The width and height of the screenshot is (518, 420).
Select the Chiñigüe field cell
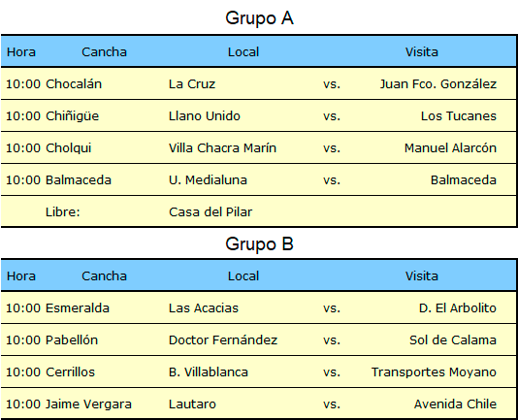click(x=73, y=116)
